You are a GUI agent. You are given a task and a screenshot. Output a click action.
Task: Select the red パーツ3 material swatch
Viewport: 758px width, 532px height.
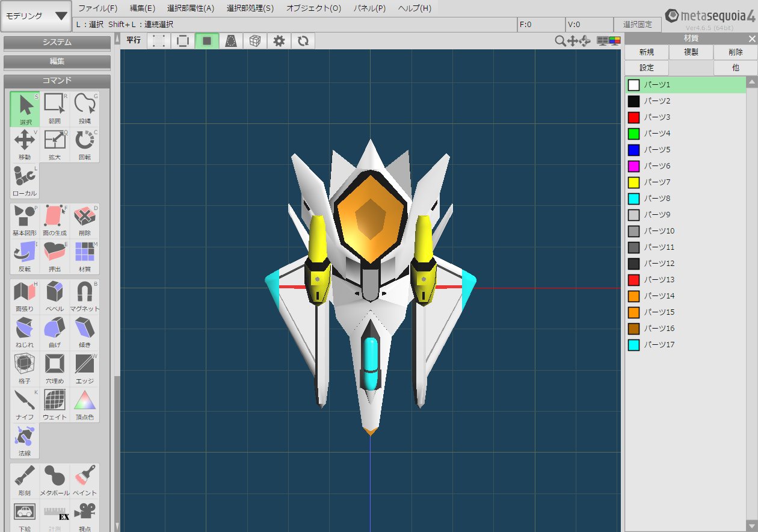633,117
